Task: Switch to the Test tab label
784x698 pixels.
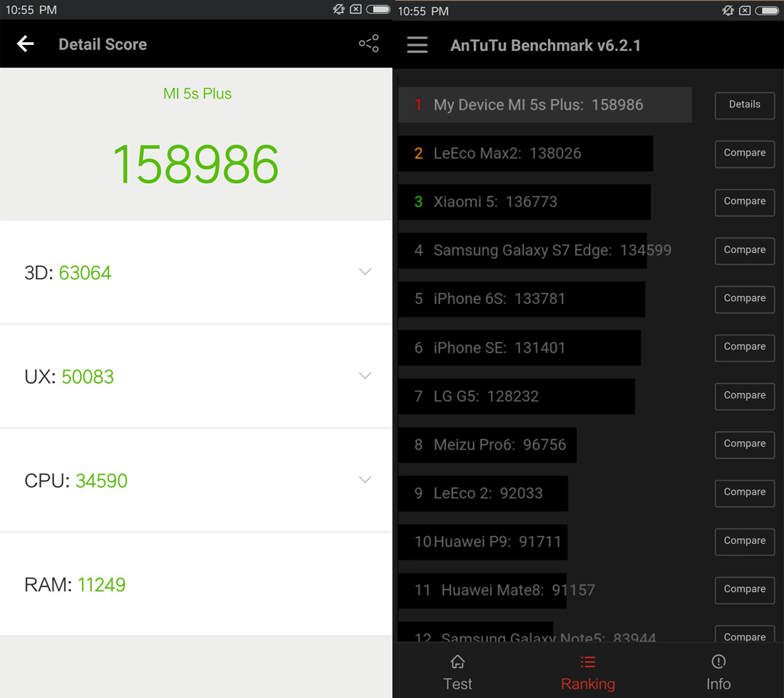Action: [x=458, y=683]
